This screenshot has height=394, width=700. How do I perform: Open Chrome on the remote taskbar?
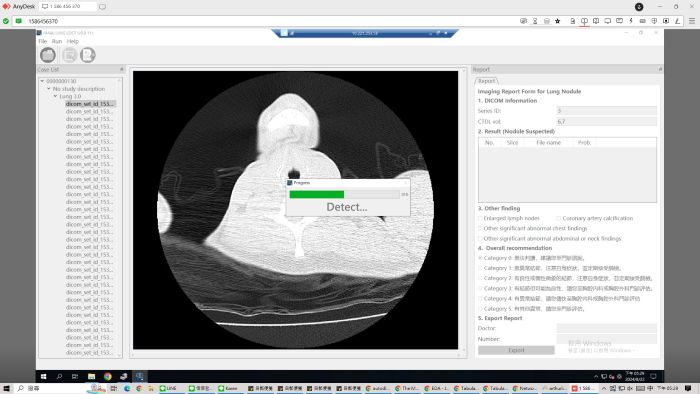[x=108, y=376]
